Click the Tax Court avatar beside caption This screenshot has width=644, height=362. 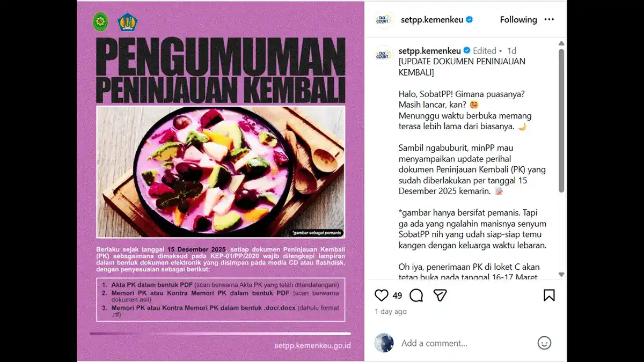click(384, 55)
